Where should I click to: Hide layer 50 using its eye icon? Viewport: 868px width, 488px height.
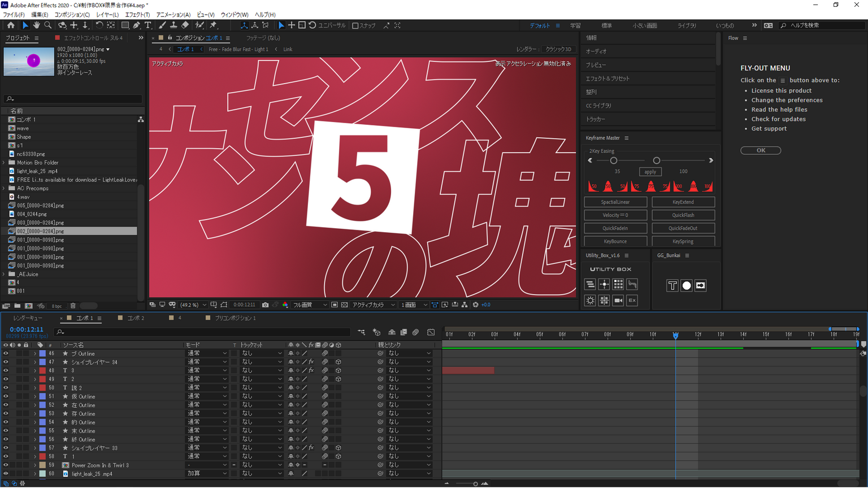6,388
